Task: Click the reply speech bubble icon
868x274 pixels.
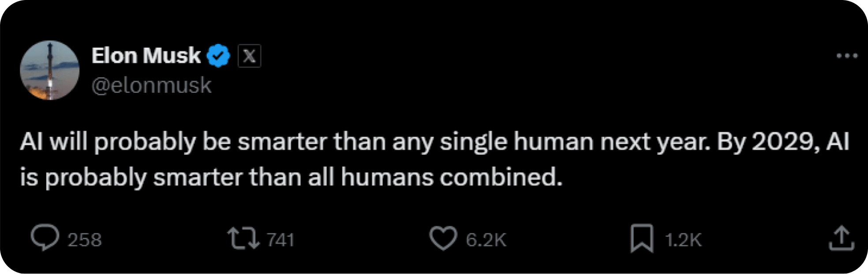Action: 45,238
